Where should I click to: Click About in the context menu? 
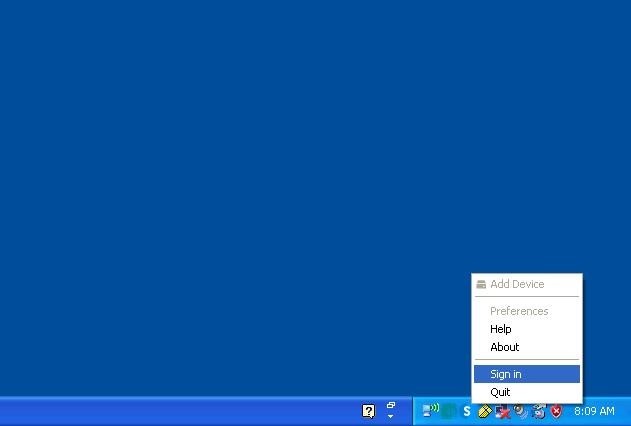pyautogui.click(x=527, y=347)
